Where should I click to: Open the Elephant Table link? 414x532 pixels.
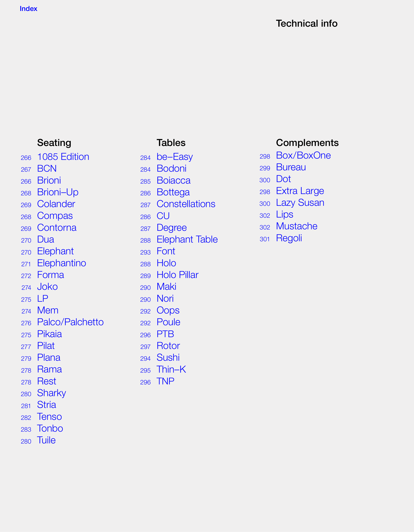187,239
